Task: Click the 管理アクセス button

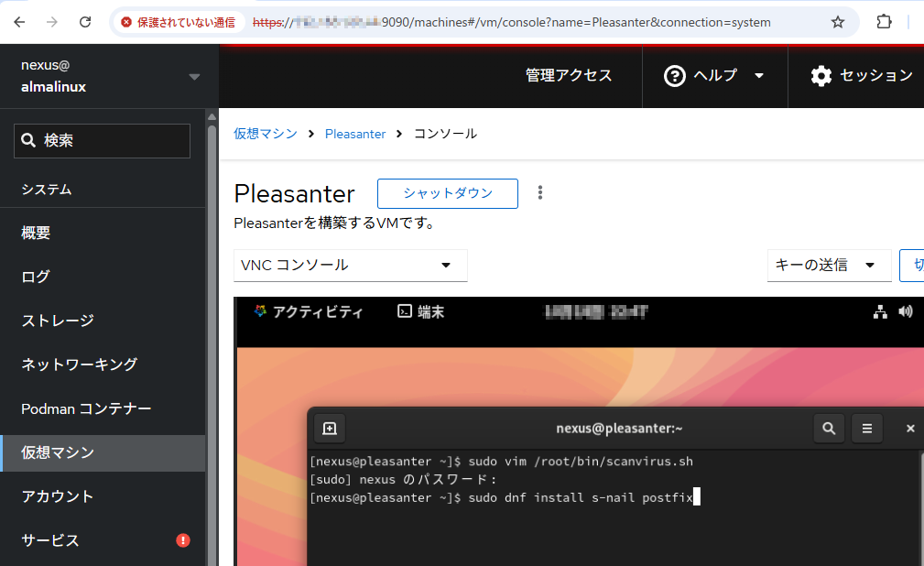Action: pyautogui.click(x=569, y=76)
